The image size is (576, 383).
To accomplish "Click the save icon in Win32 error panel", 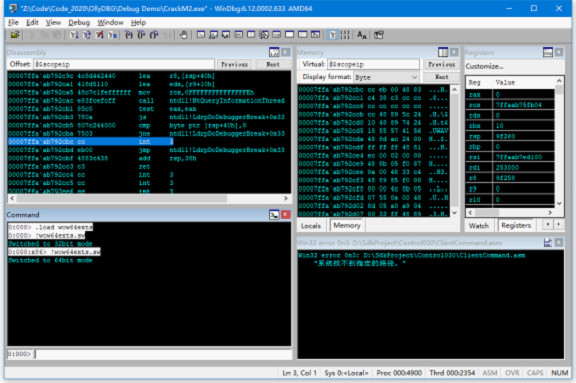I will coord(548,242).
